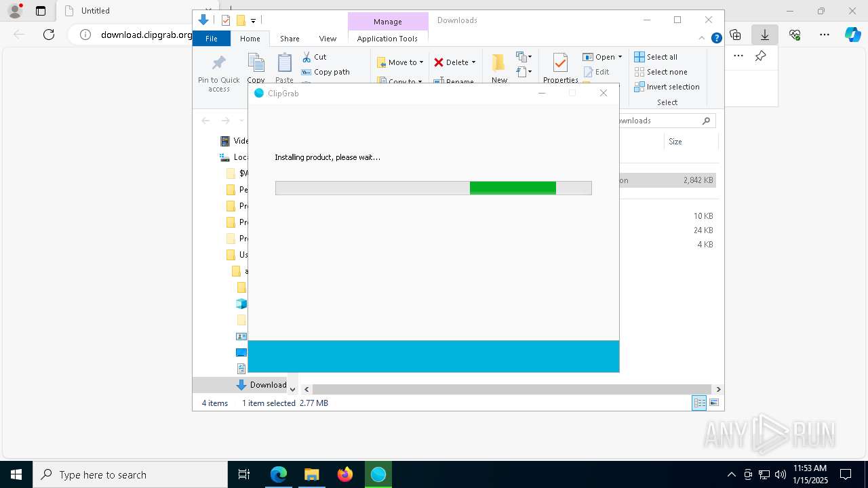Viewport: 868px width, 488px height.
Task: Click the downloads panel more options ellipsis
Action: tap(738, 56)
